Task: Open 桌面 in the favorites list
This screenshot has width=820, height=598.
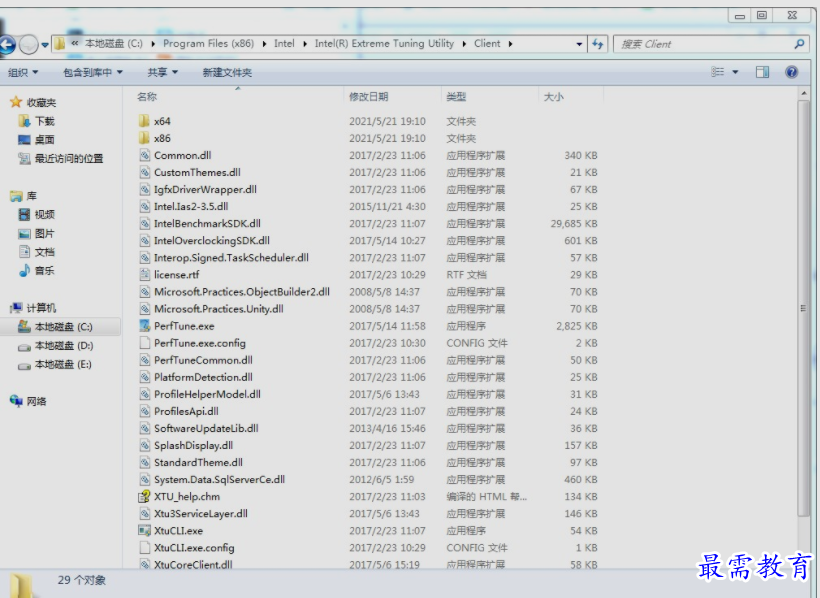Action: [x=44, y=140]
